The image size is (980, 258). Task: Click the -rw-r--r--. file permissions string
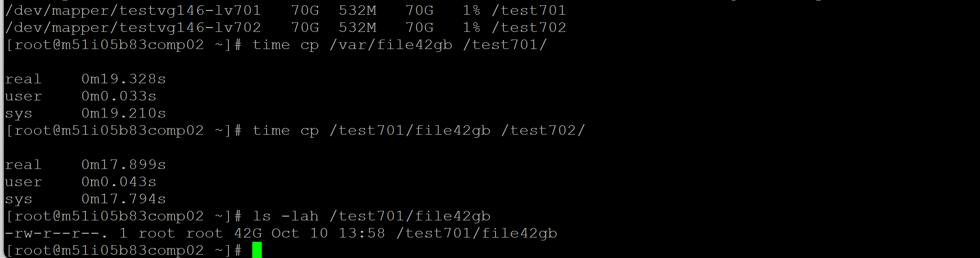[x=56, y=233]
